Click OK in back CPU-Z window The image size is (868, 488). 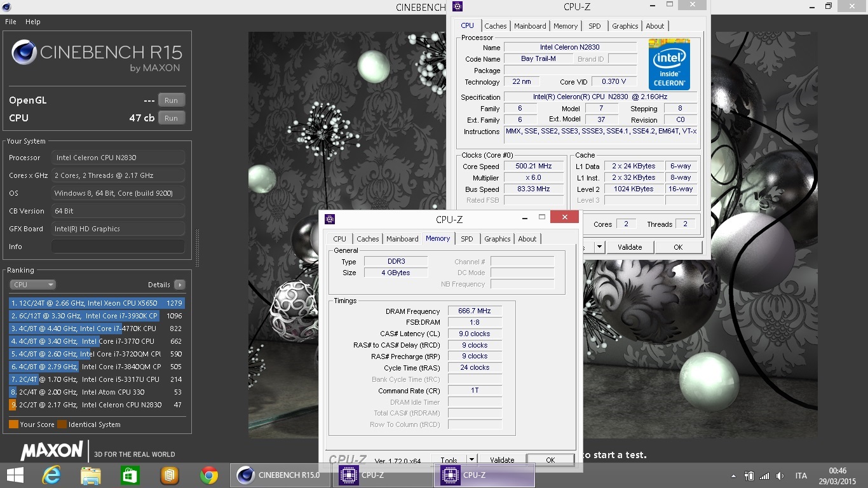pyautogui.click(x=678, y=247)
